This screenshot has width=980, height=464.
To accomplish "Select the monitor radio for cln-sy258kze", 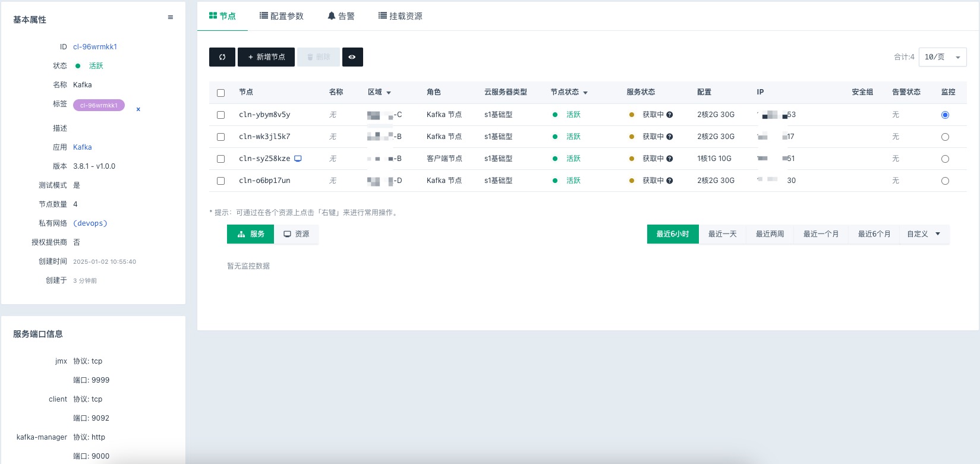I will click(946, 159).
